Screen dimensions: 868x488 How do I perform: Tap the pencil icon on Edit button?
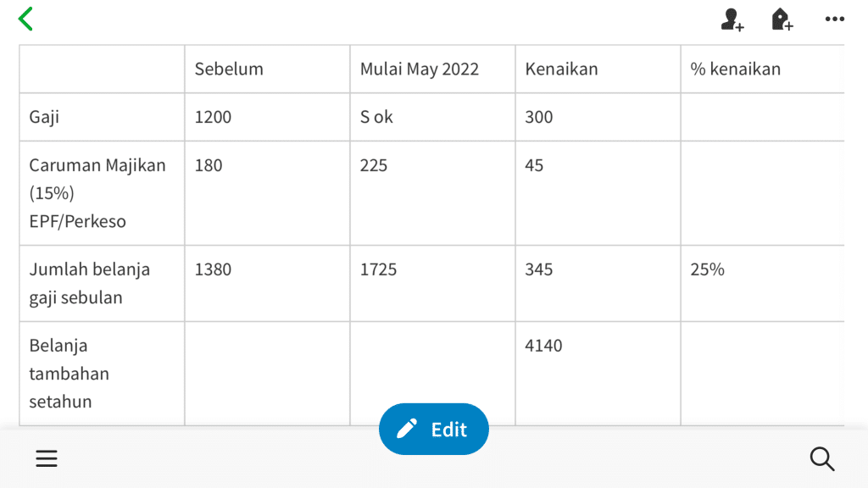407,430
